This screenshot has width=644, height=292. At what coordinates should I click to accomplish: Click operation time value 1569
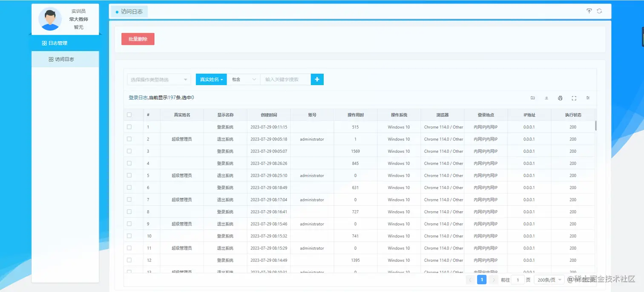click(356, 151)
